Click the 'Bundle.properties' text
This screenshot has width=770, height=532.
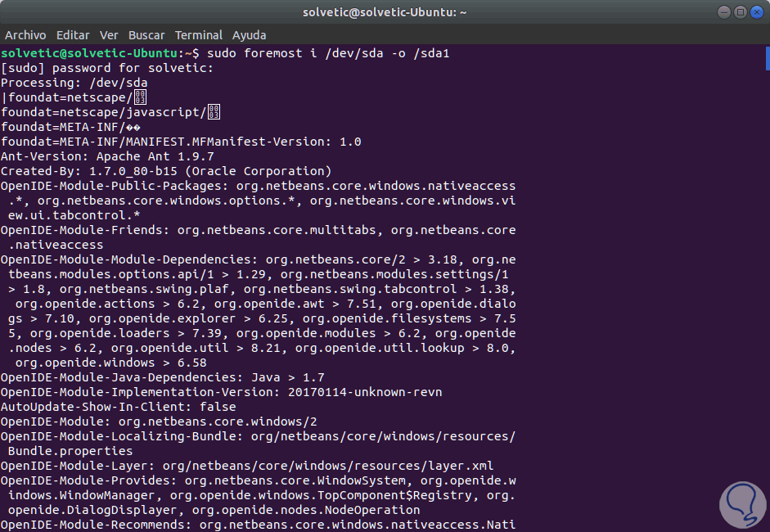tap(70, 451)
